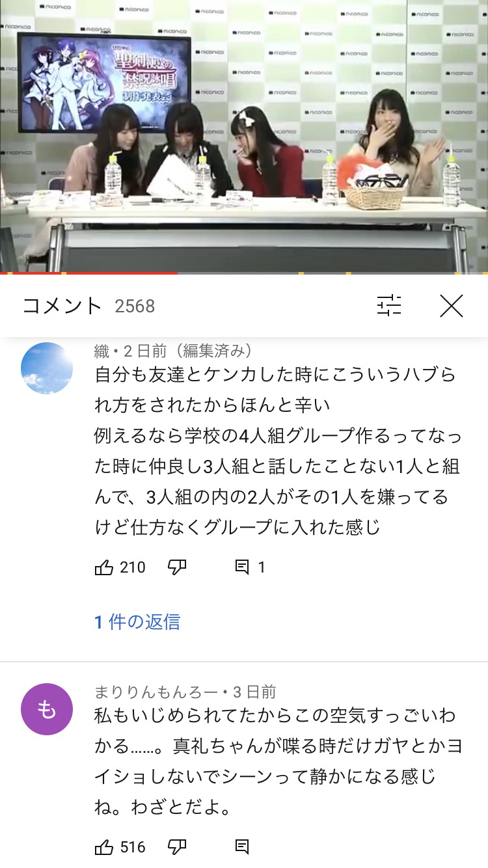Like the comment by 織
The width and height of the screenshot is (488, 868).
104,567
